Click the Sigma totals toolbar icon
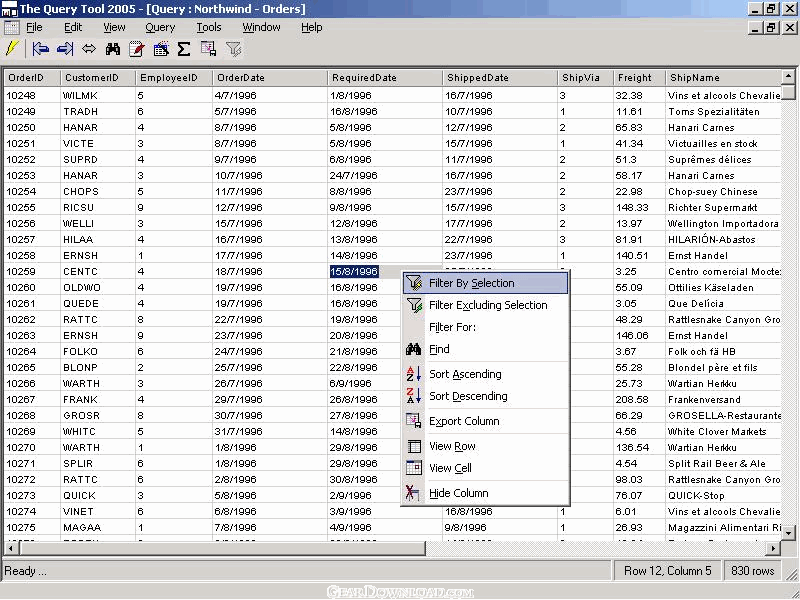800x600 pixels. click(x=184, y=49)
